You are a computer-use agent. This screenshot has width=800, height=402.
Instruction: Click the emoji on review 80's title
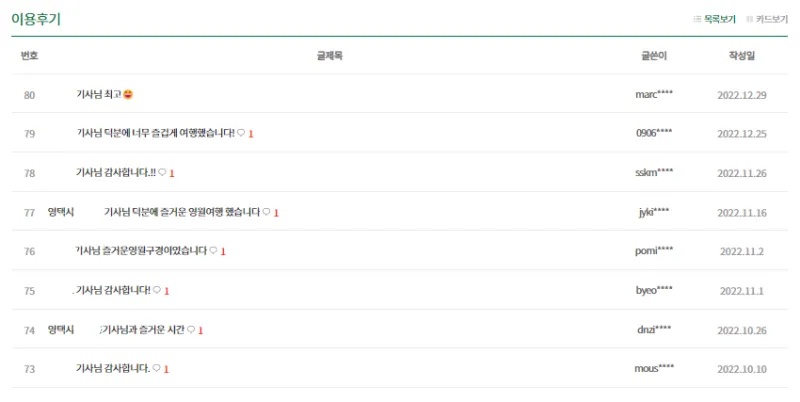click(x=128, y=94)
